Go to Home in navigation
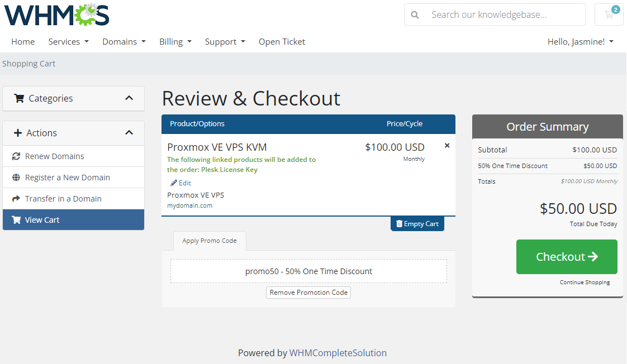 tap(23, 41)
